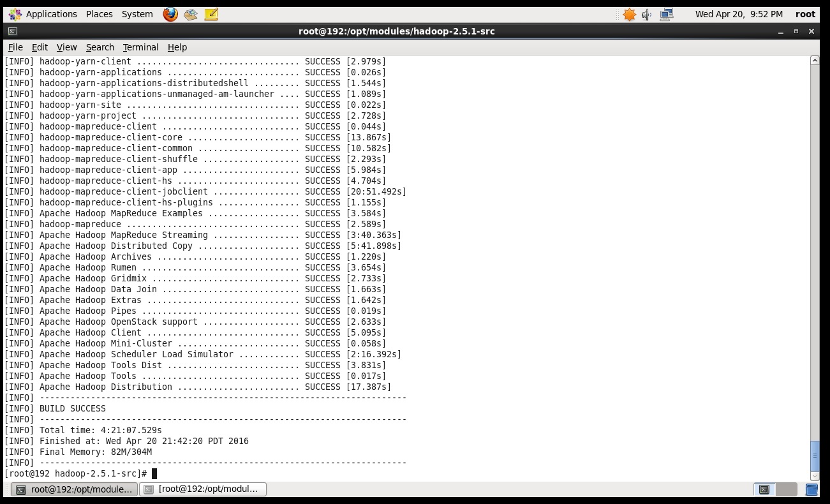Switch to first root@192 taskbar window
This screenshot has width=830, height=504.
pos(74,489)
